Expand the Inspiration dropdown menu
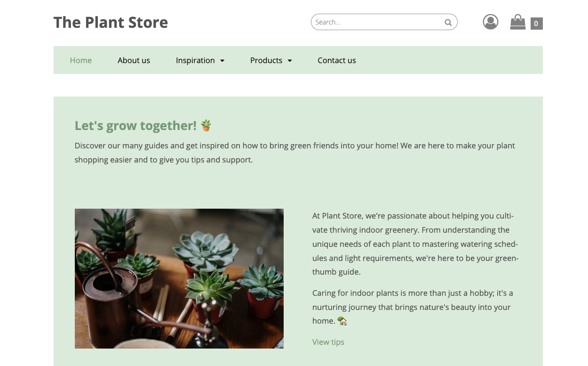Screen dimensions: 588x366 [x=195, y=60]
